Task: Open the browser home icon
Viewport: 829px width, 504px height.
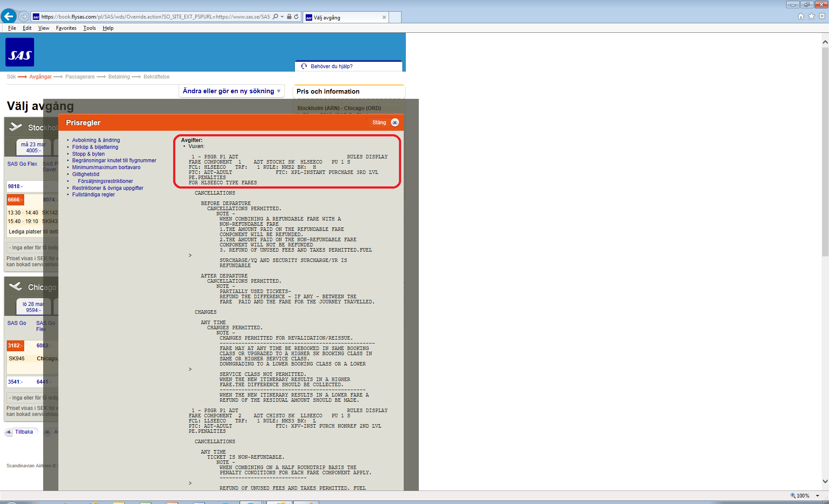Action: click(x=801, y=16)
